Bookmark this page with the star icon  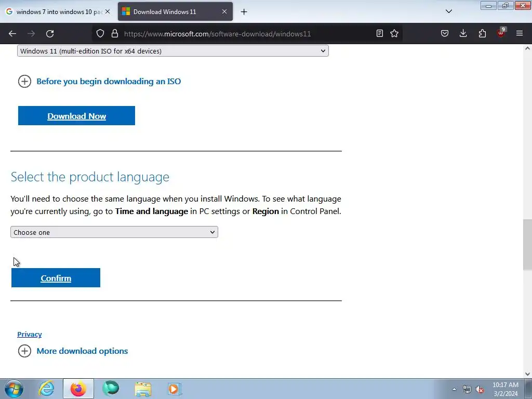(x=394, y=33)
